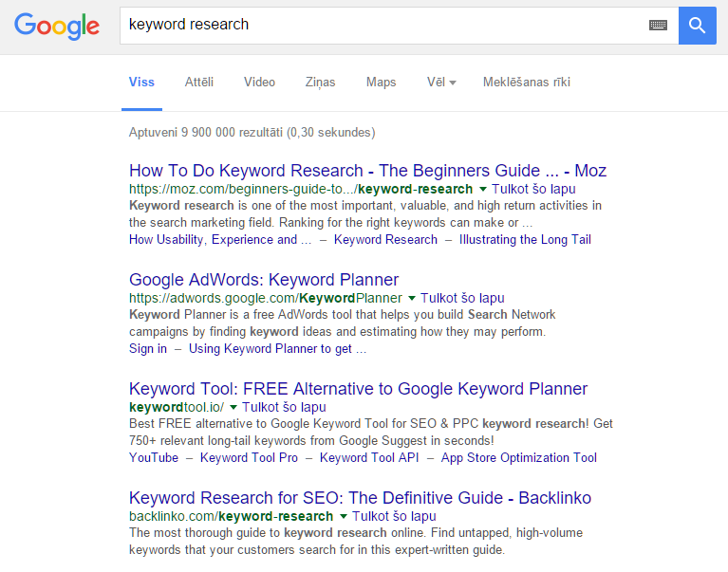Open Meklēšanas rīki search tools
This screenshot has width=728, height=572.
tap(527, 83)
